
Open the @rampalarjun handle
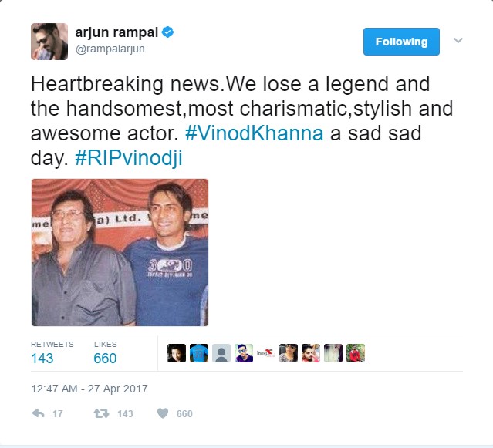tap(110, 49)
